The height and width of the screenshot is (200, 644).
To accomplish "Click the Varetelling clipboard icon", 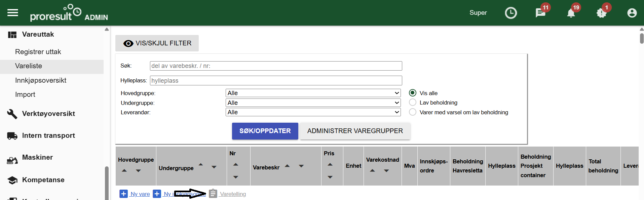I will 213,194.
